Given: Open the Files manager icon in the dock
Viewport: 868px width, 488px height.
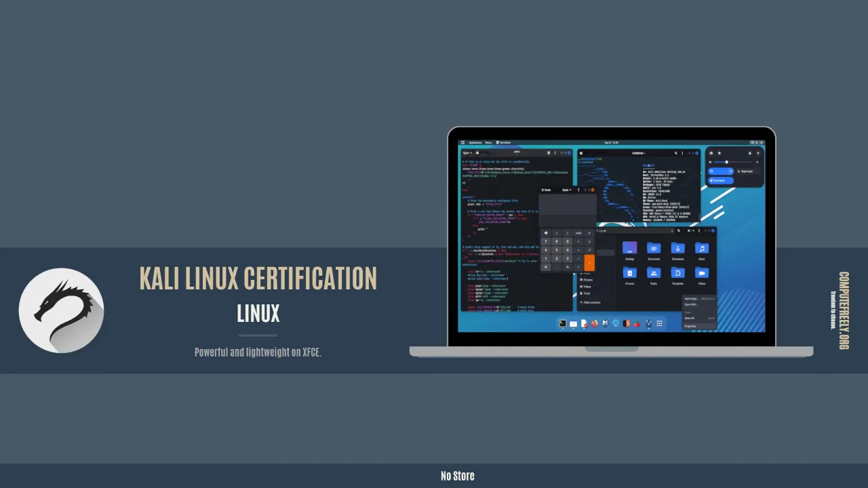Looking at the screenshot, I should click(x=574, y=323).
